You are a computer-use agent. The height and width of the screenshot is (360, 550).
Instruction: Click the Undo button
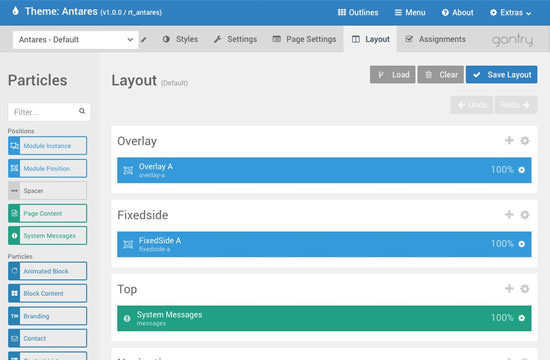[471, 105]
